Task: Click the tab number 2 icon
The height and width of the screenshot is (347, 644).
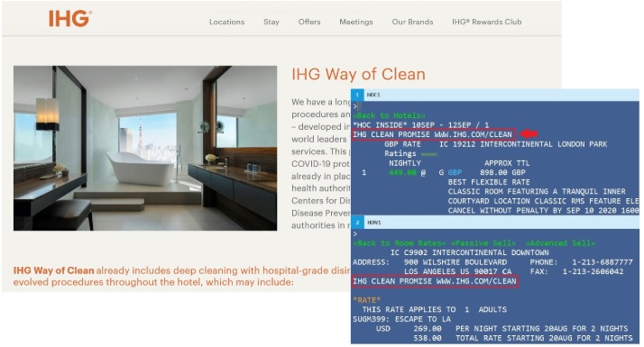Action: pos(357,223)
